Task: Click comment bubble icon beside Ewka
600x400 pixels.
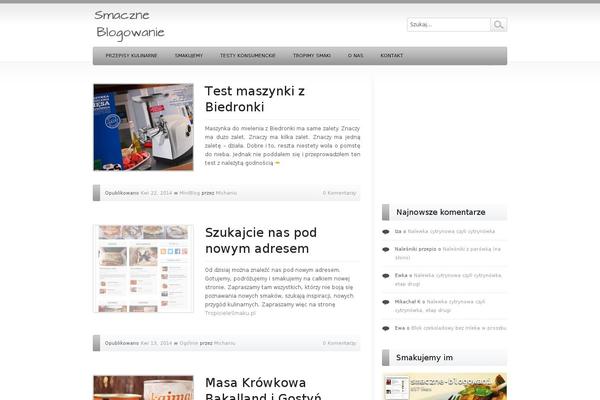Action: point(386,276)
